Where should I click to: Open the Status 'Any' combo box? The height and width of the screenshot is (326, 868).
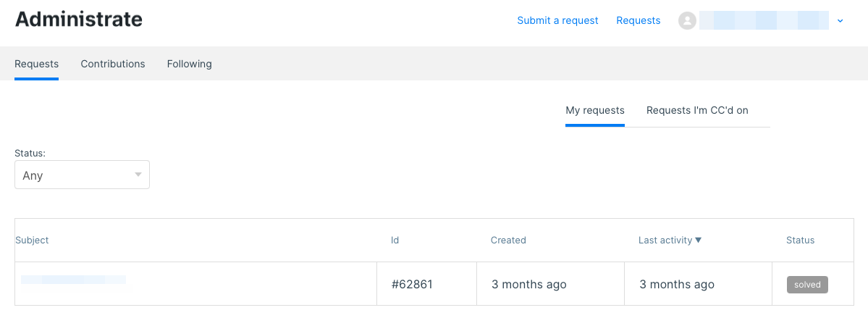[82, 175]
